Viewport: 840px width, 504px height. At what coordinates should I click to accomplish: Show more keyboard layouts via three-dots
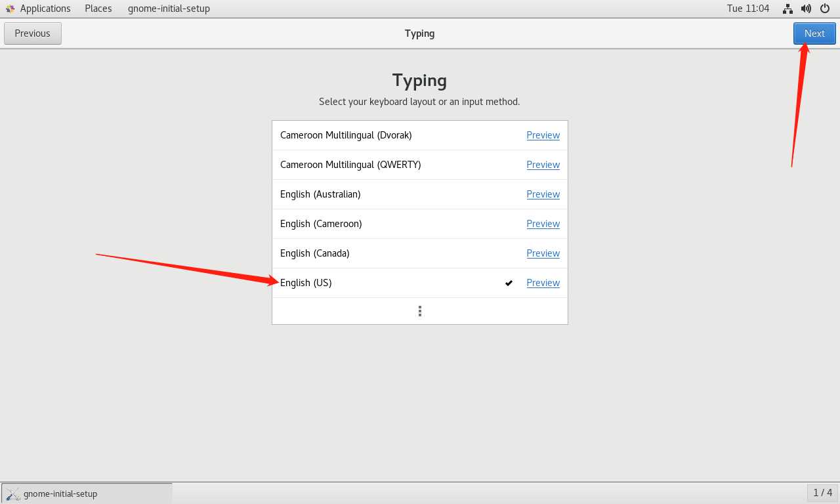click(x=420, y=311)
